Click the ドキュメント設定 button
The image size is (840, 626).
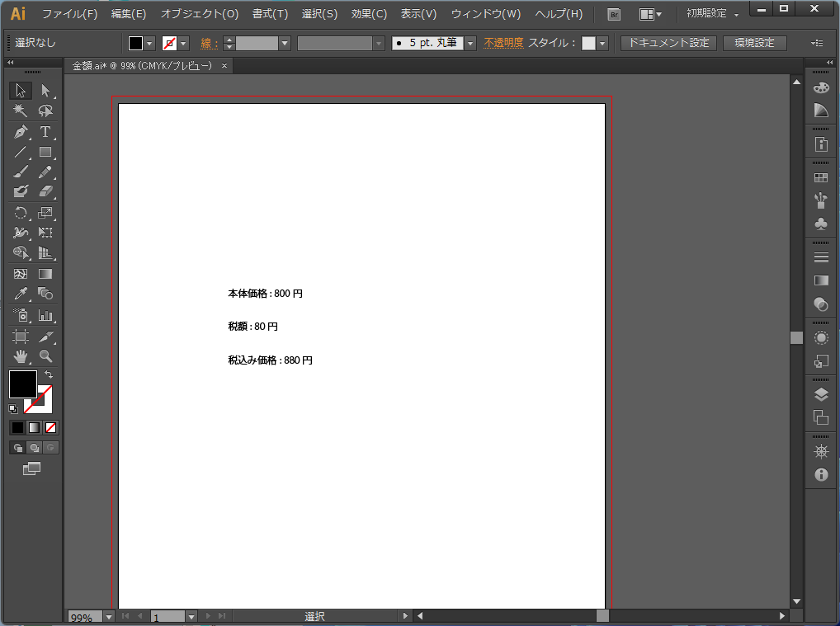click(668, 43)
